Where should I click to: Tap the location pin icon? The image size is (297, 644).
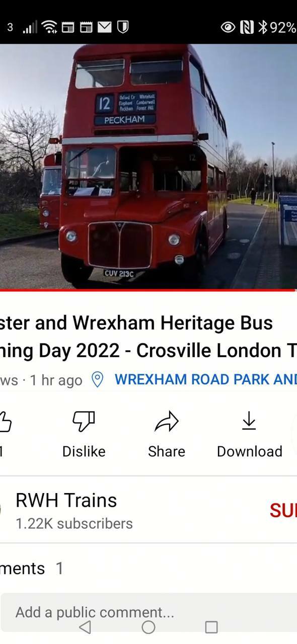coord(97,380)
